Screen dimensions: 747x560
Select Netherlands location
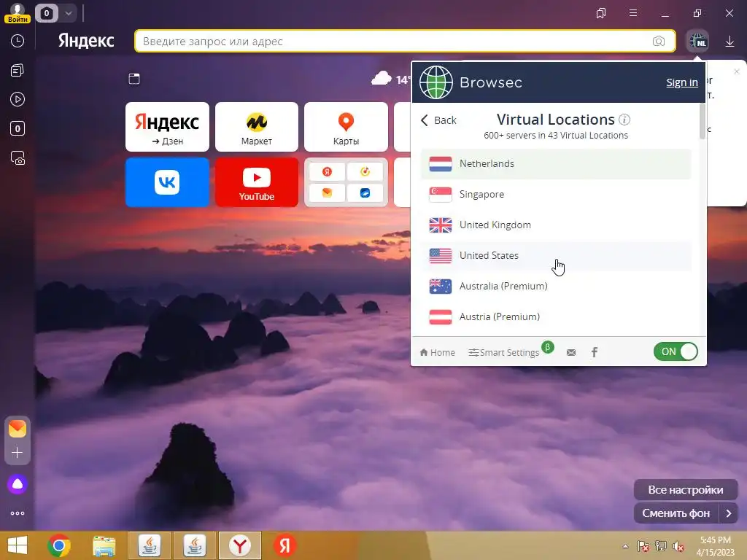click(x=556, y=164)
